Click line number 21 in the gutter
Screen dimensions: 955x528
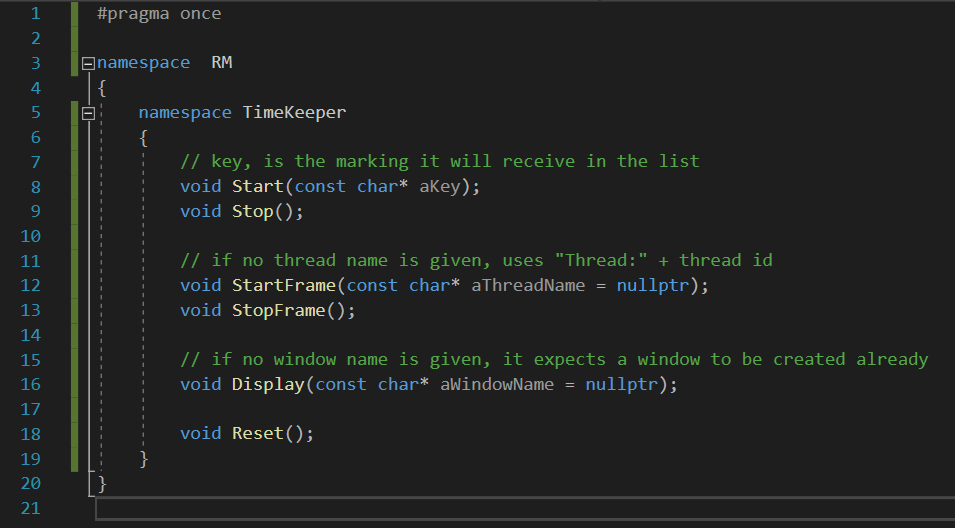pyautogui.click(x=30, y=509)
